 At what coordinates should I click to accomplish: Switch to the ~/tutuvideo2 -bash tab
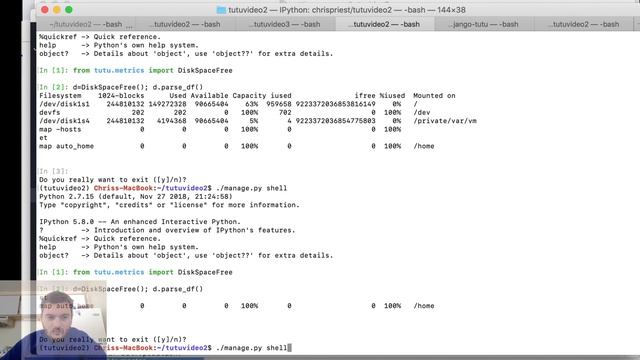[x=86, y=24]
